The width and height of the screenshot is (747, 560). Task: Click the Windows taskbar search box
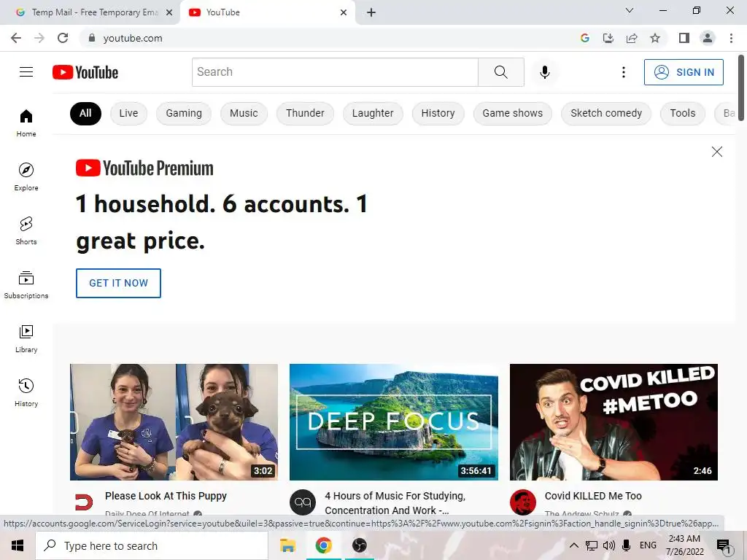(x=152, y=545)
